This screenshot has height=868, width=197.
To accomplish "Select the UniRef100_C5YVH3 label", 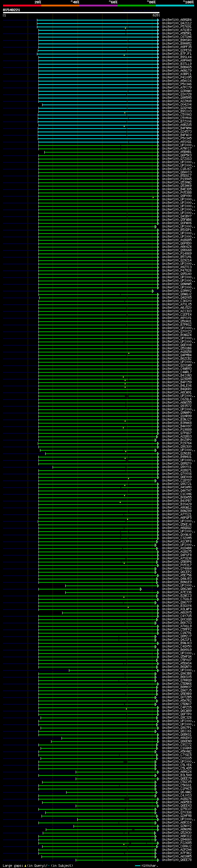I will pyautogui.click(x=176, y=115).
